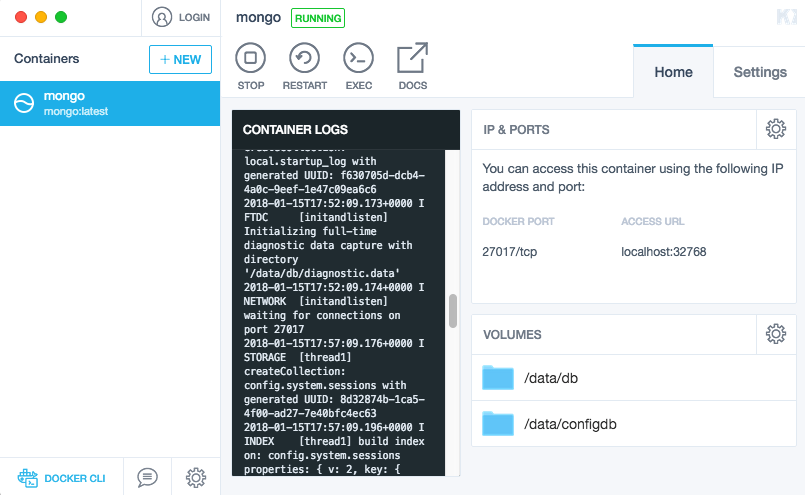This screenshot has width=805, height=495.
Task: Click the VOLUMES heading
Action: [x=512, y=335]
